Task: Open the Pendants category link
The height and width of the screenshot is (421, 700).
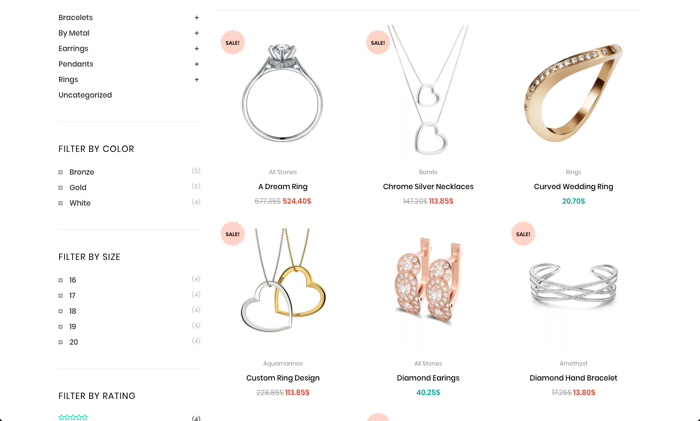Action: pyautogui.click(x=76, y=64)
